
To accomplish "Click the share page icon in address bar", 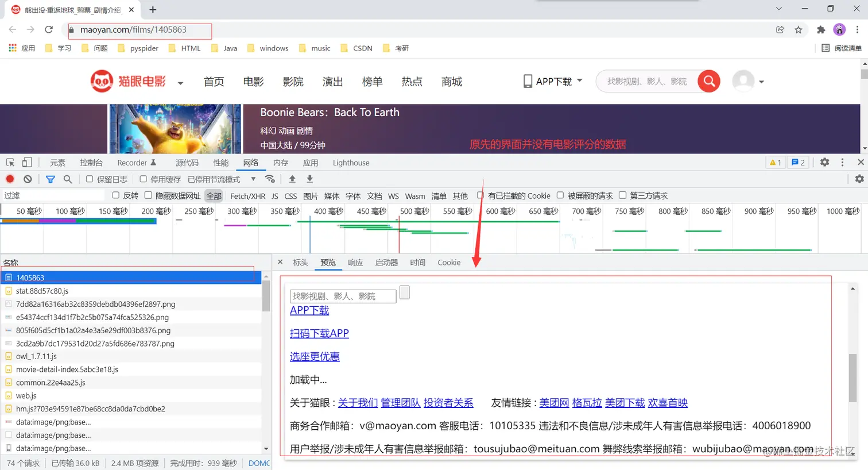I will pyautogui.click(x=780, y=30).
